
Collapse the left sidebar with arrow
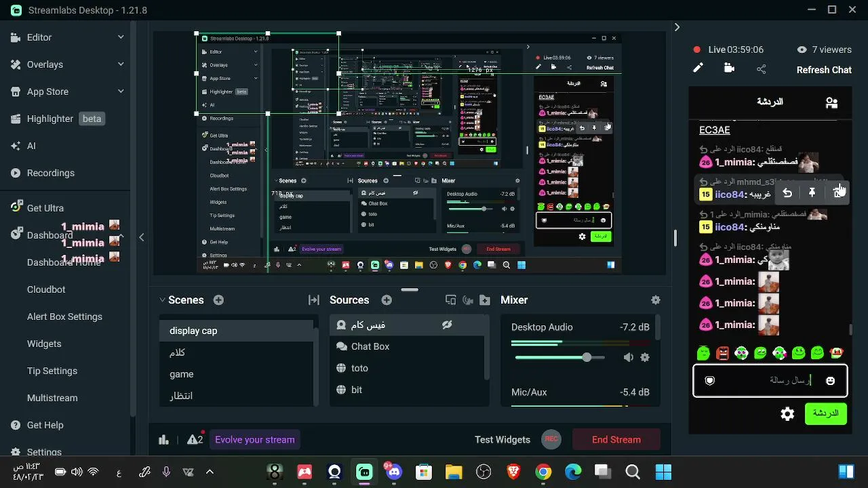[x=141, y=237]
